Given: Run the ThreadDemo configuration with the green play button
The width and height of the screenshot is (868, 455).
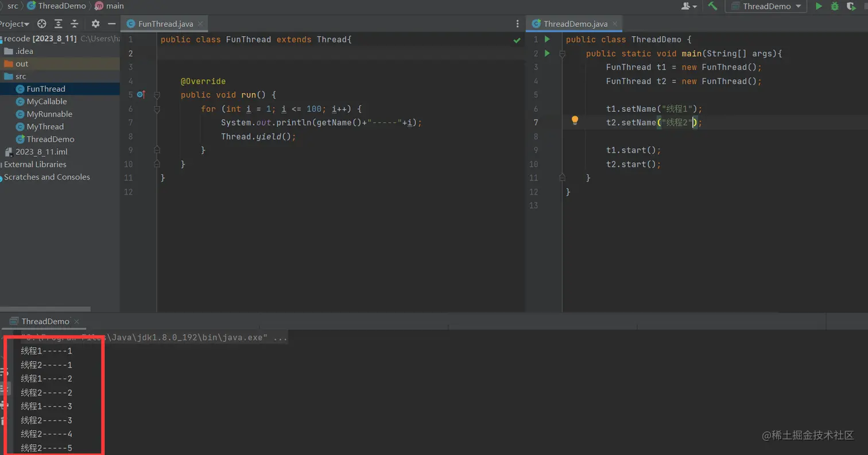Looking at the screenshot, I should 819,6.
